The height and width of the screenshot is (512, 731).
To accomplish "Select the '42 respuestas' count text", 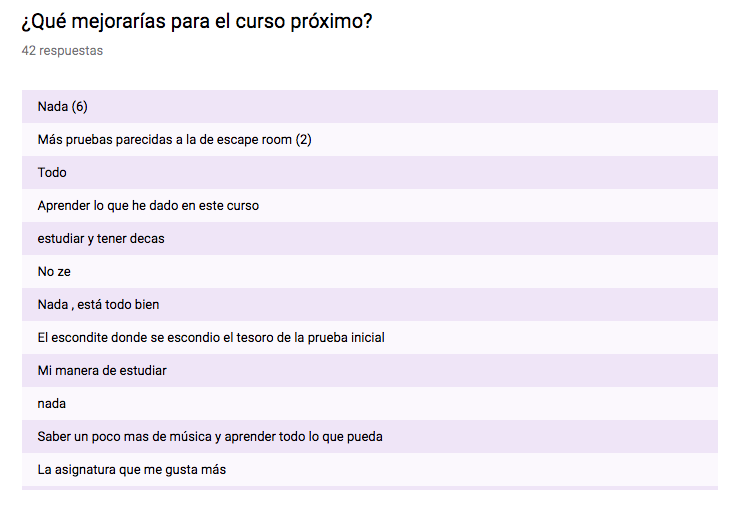I will point(62,50).
